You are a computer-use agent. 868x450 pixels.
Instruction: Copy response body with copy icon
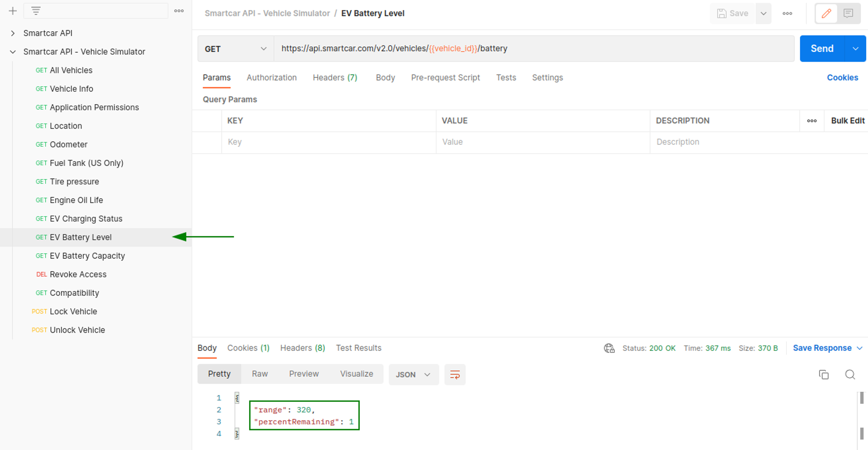[x=824, y=374]
